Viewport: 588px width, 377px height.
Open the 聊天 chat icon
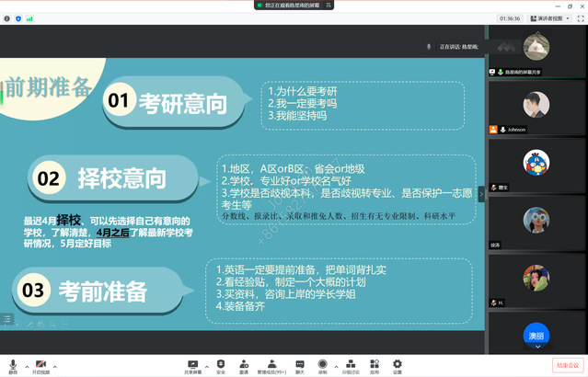coord(299,363)
